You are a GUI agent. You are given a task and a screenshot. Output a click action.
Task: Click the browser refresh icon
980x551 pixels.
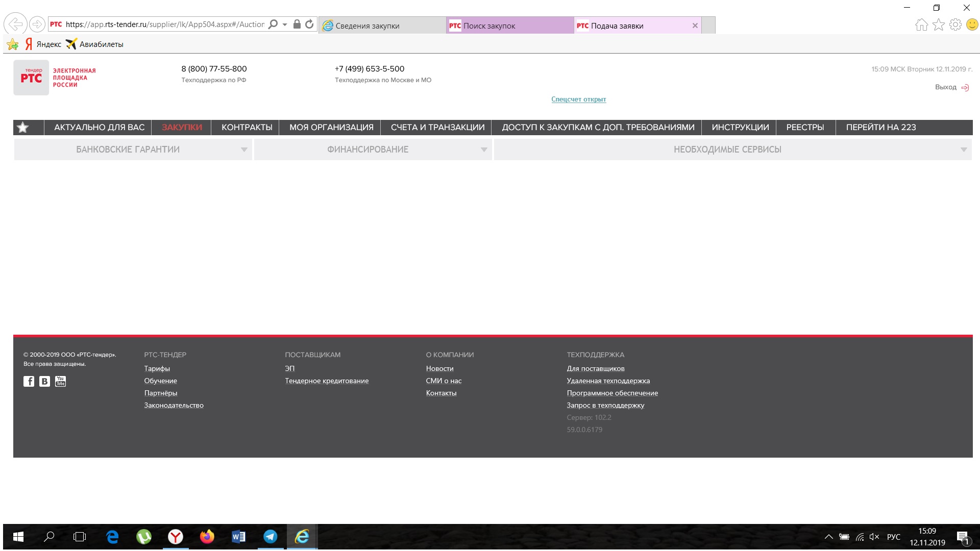[309, 24]
